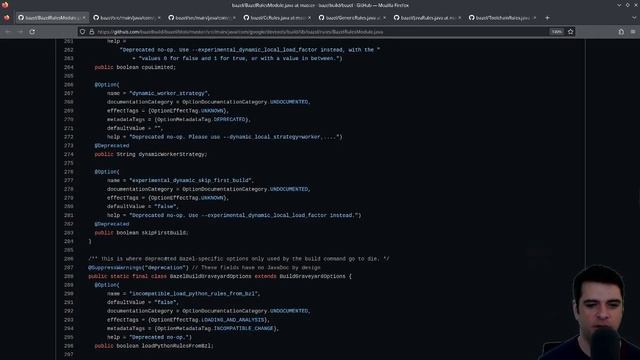Open the Firefox View pinned icon
The width and height of the screenshot is (640, 360).
6,18
